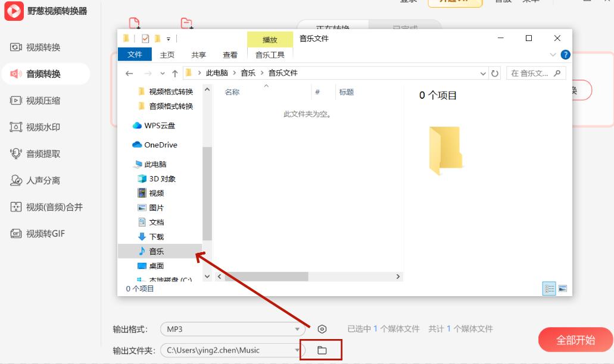This screenshot has width=614, height=364.
Task: Click the output format settings gear icon
Action: pyautogui.click(x=322, y=328)
